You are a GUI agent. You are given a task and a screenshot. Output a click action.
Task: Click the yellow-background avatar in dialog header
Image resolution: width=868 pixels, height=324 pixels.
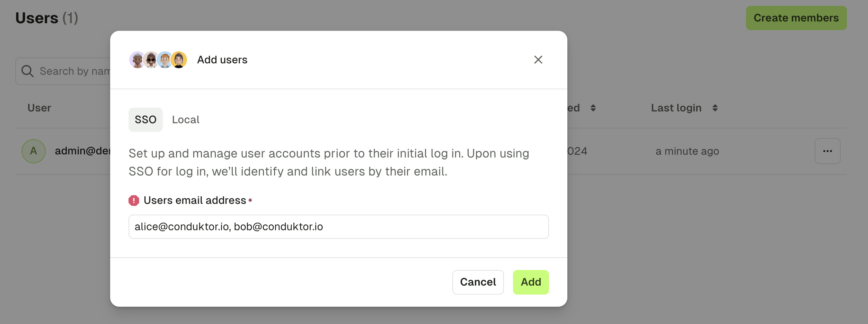(179, 60)
